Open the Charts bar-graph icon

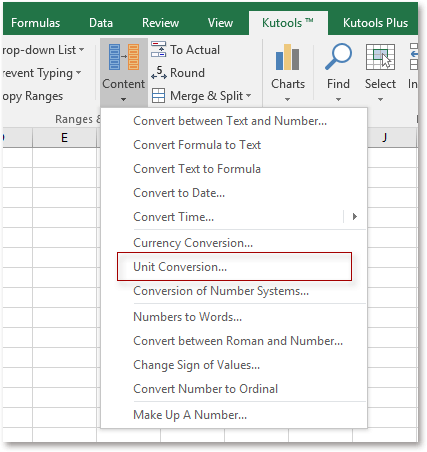287,57
